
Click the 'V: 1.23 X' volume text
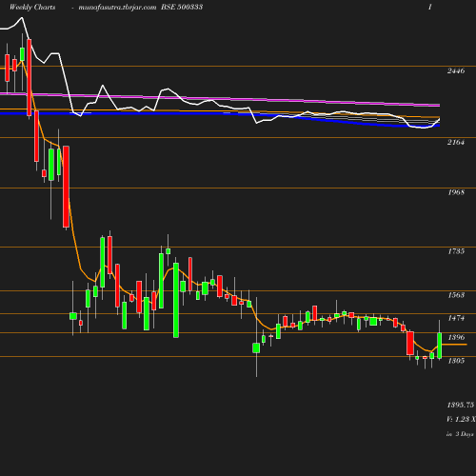click(461, 419)
